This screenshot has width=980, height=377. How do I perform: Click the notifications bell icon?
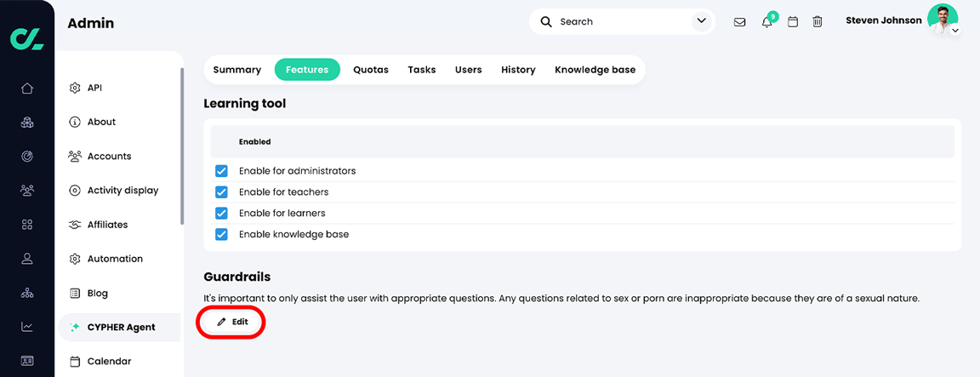point(766,22)
